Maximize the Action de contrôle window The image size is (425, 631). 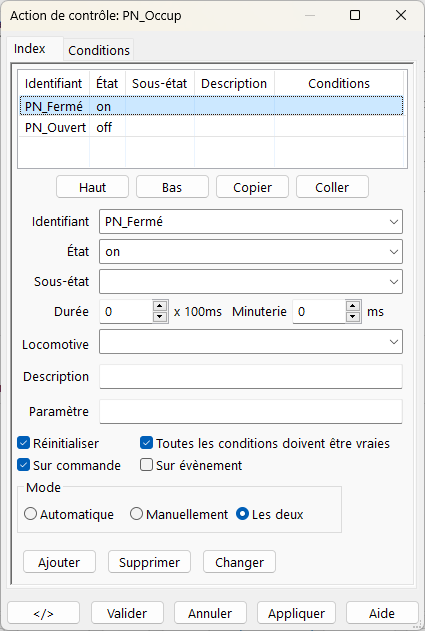(355, 15)
